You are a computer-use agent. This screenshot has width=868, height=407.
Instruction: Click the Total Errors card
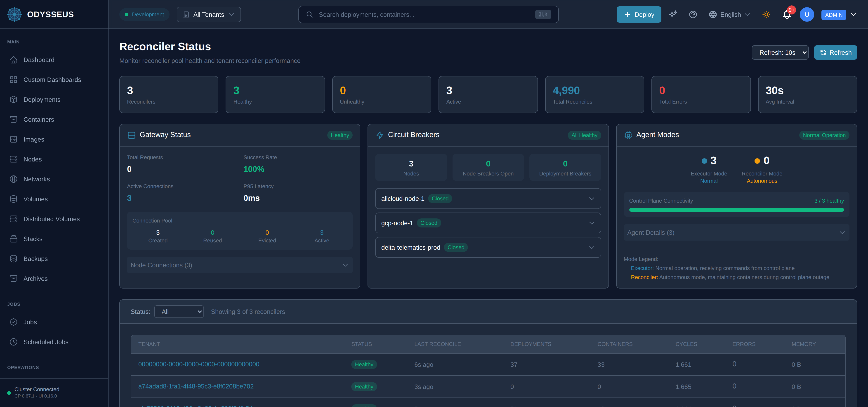pos(701,94)
